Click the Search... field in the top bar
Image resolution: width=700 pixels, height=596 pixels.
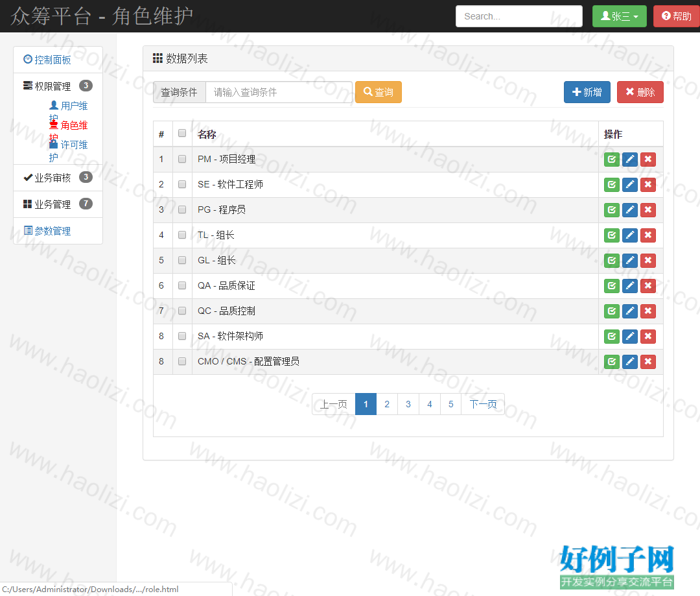tap(519, 16)
